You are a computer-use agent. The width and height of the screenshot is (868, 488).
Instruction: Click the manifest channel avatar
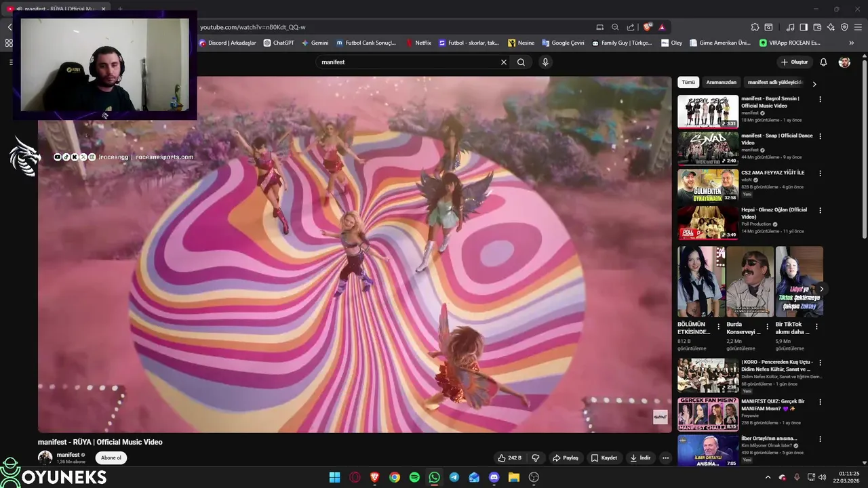45,457
